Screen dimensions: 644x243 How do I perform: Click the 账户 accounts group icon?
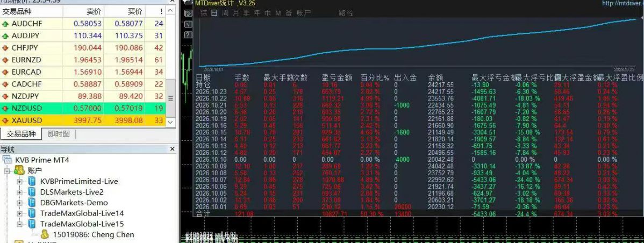click(19, 170)
